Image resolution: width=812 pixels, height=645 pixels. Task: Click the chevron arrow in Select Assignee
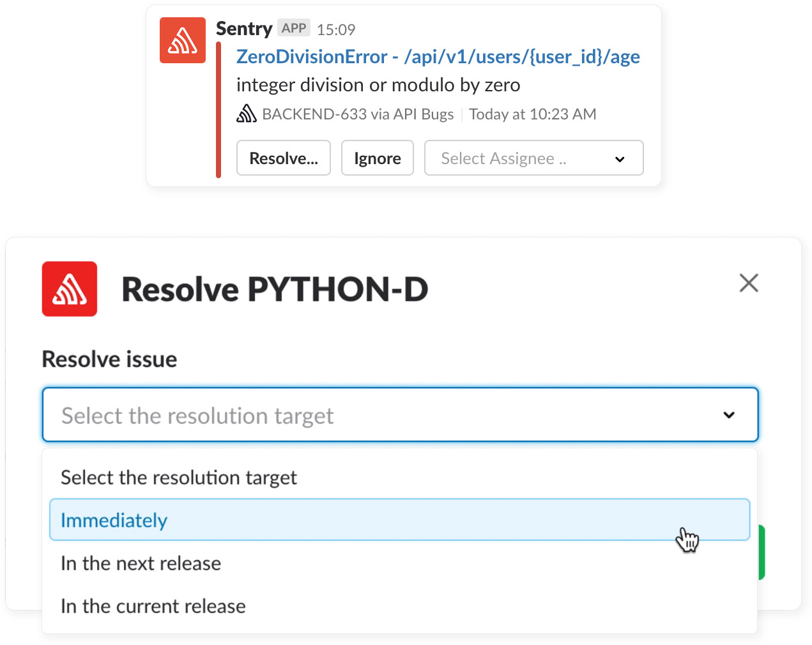pos(620,159)
